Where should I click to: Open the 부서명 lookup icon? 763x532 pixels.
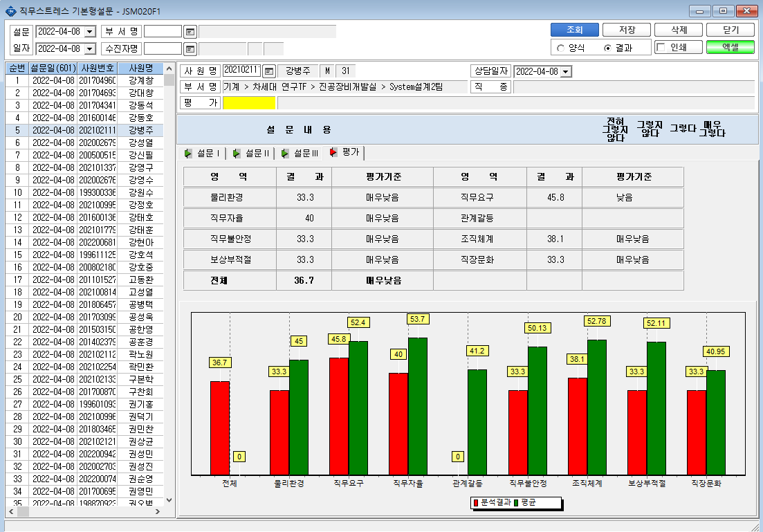[190, 32]
